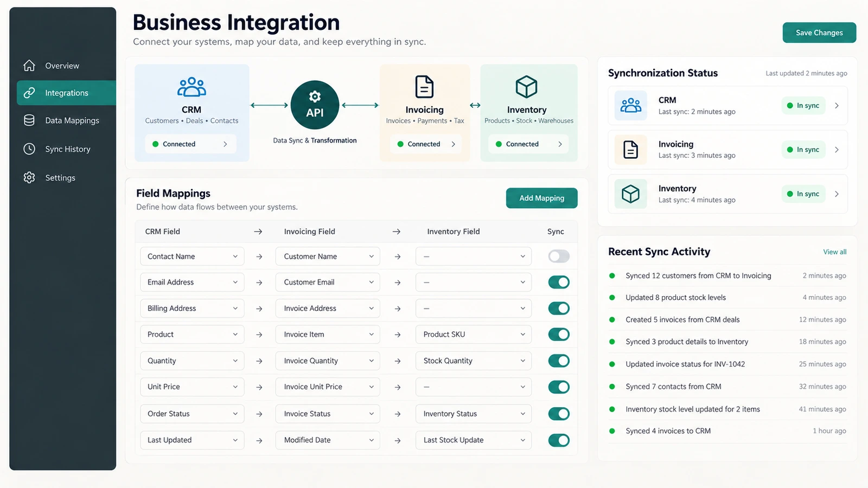The width and height of the screenshot is (868, 488).
Task: Open the Contact Name CRM field dropdown
Action: 192,256
